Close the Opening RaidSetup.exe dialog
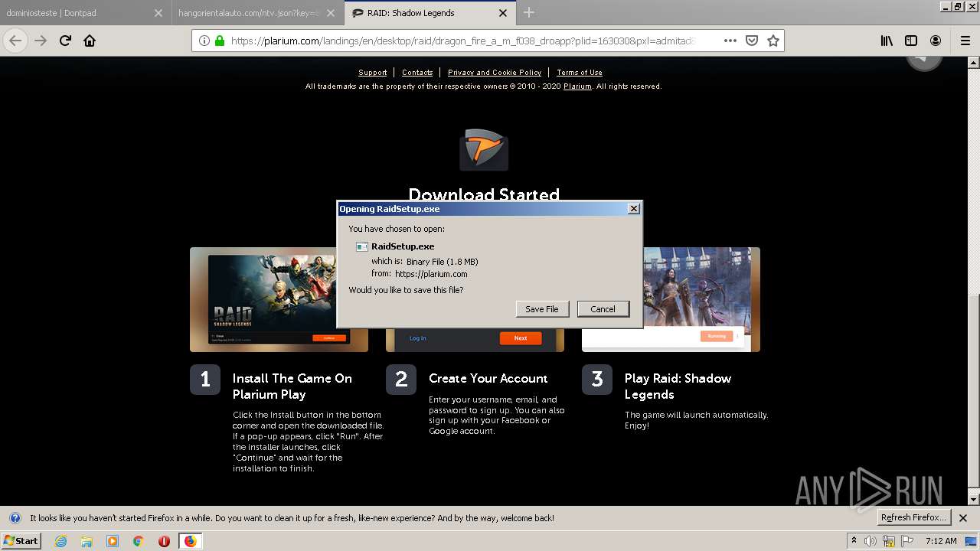Image resolution: width=980 pixels, height=551 pixels. 633,208
